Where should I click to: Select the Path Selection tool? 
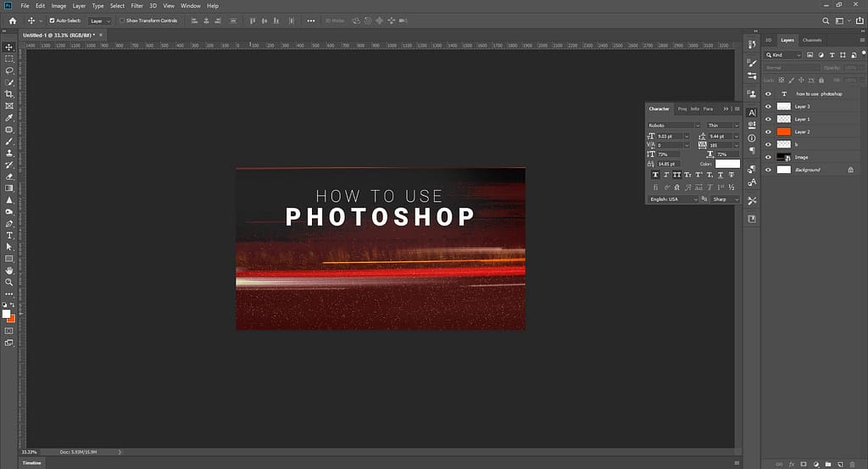click(8, 247)
